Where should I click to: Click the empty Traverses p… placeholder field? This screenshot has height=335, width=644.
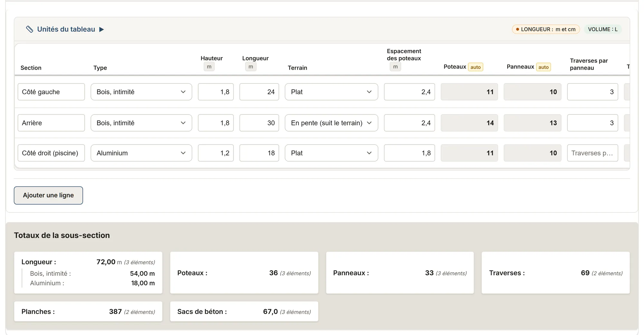[x=592, y=153]
